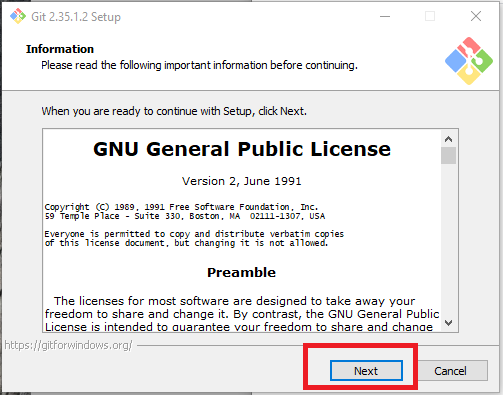Click the GNU General Public License heading
The image size is (503, 395).
coord(242,149)
